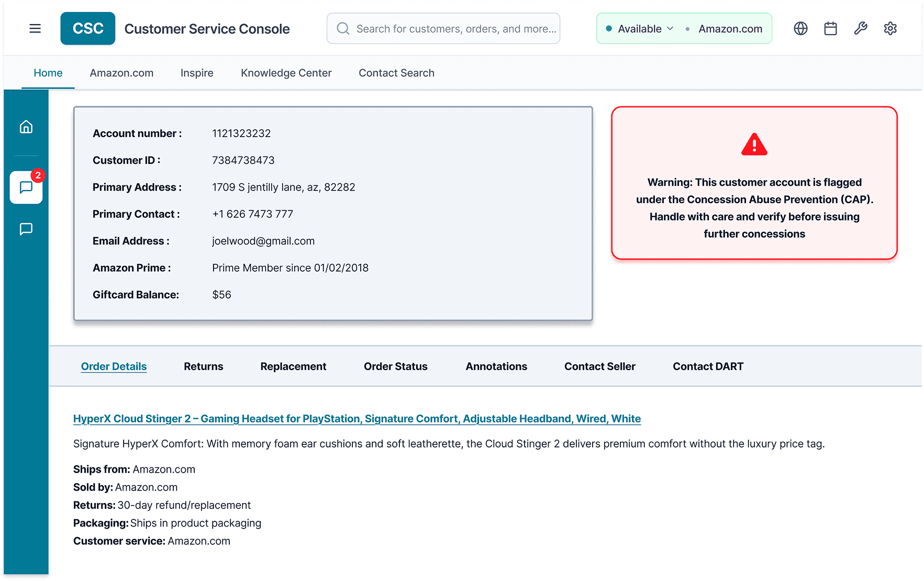The image size is (924, 581).
Task: Open the Amazon.com tab
Action: click(121, 73)
